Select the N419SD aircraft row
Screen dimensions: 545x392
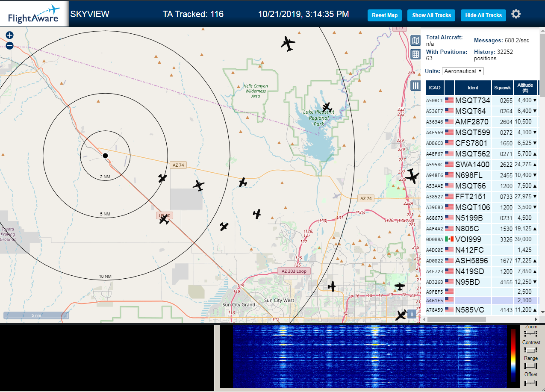pyautogui.click(x=482, y=271)
